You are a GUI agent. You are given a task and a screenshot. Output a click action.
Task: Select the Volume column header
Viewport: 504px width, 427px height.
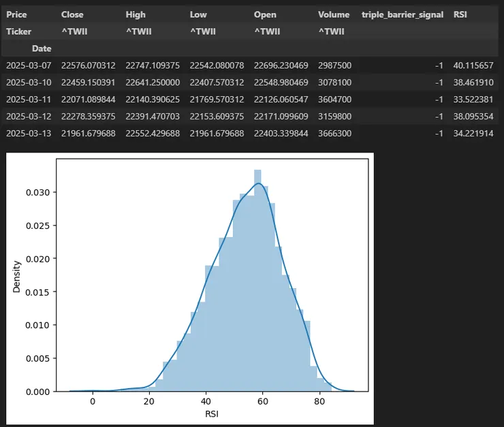(x=334, y=14)
